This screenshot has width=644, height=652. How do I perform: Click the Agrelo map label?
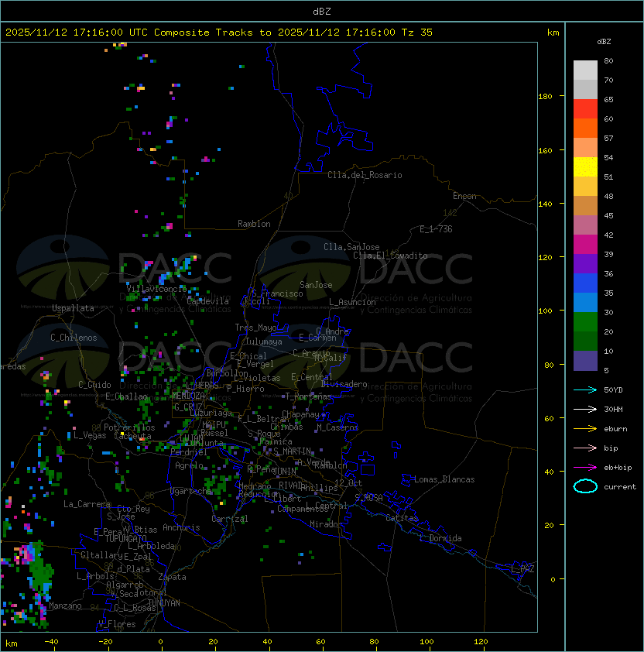[189, 465]
